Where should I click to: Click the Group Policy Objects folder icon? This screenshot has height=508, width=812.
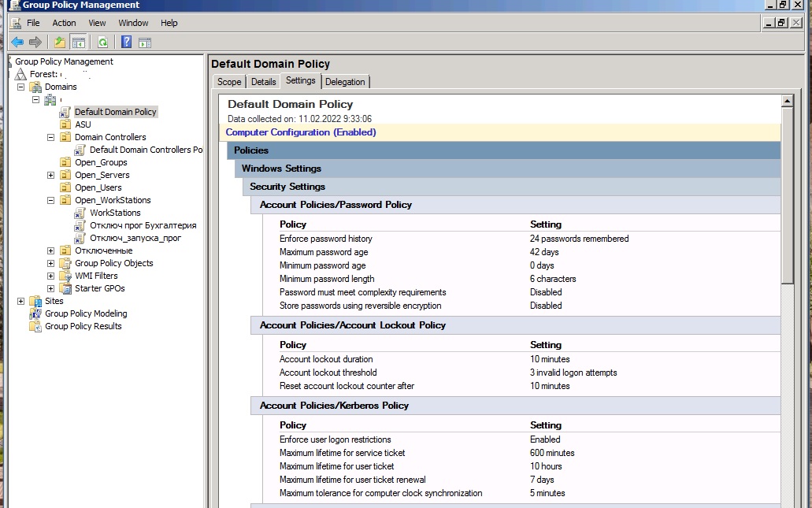[65, 263]
